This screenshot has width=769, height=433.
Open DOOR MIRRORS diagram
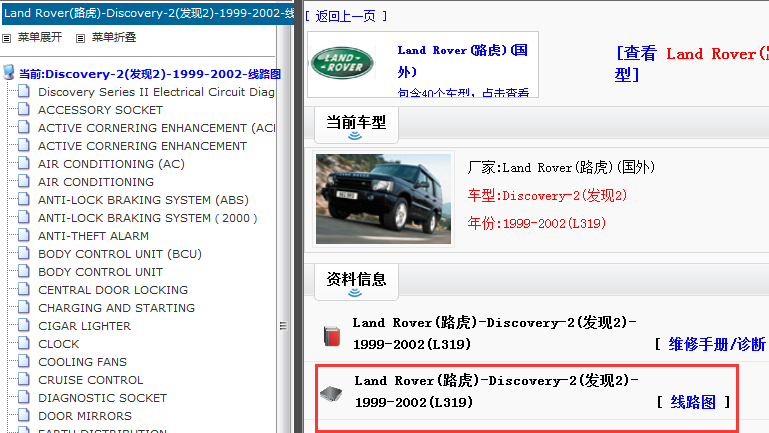tap(85, 416)
